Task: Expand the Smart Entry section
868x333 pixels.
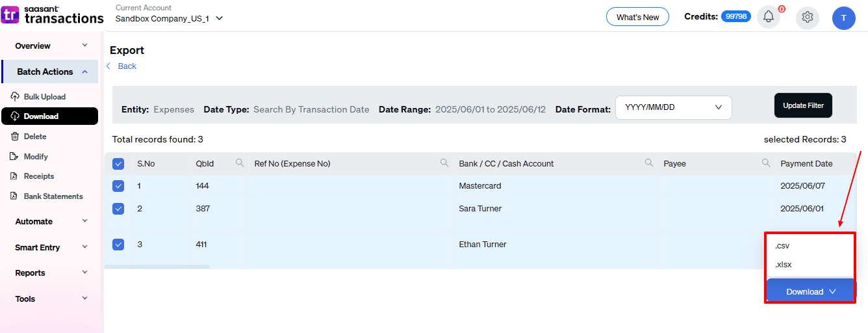Action: 50,248
